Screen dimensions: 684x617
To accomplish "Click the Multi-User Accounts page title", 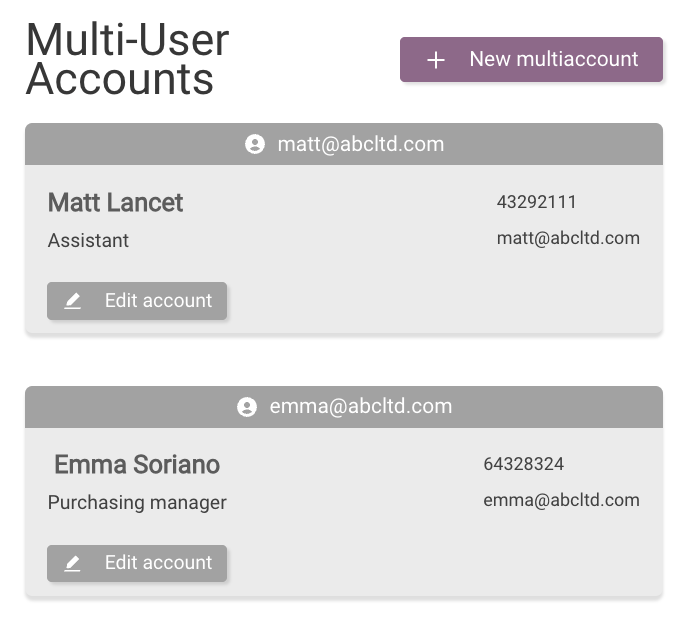I will [x=127, y=59].
